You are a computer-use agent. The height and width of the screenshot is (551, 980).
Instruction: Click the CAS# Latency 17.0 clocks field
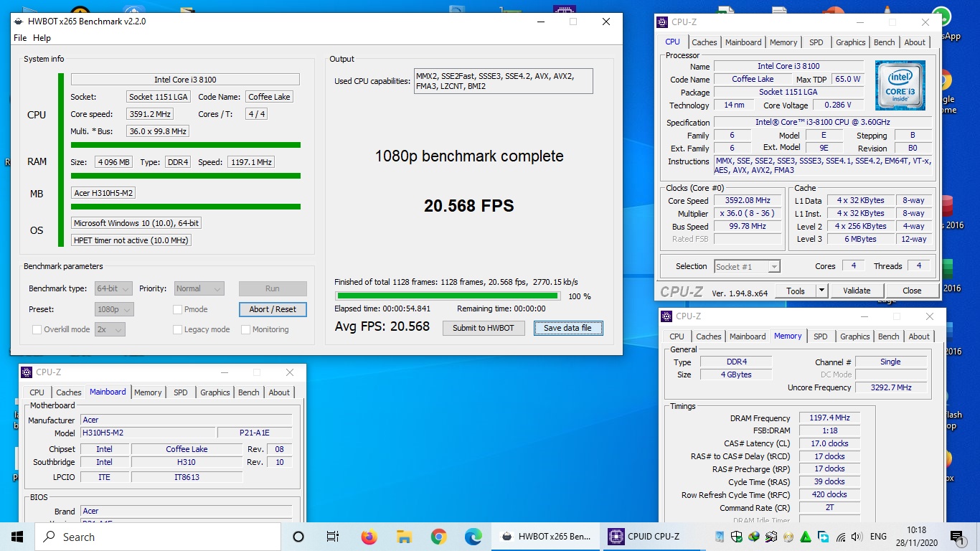click(829, 443)
